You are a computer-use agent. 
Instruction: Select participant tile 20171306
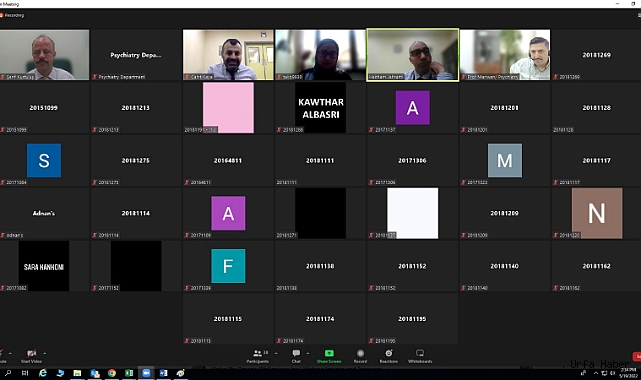[x=412, y=160]
